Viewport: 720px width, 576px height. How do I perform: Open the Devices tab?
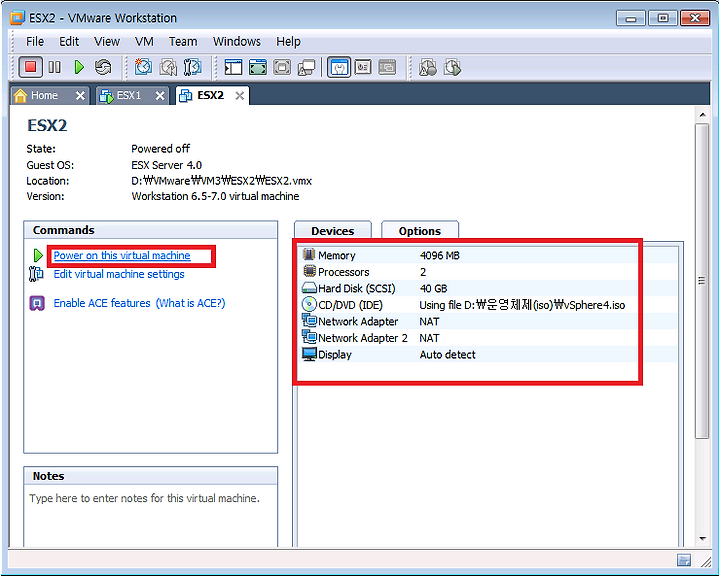tap(332, 231)
